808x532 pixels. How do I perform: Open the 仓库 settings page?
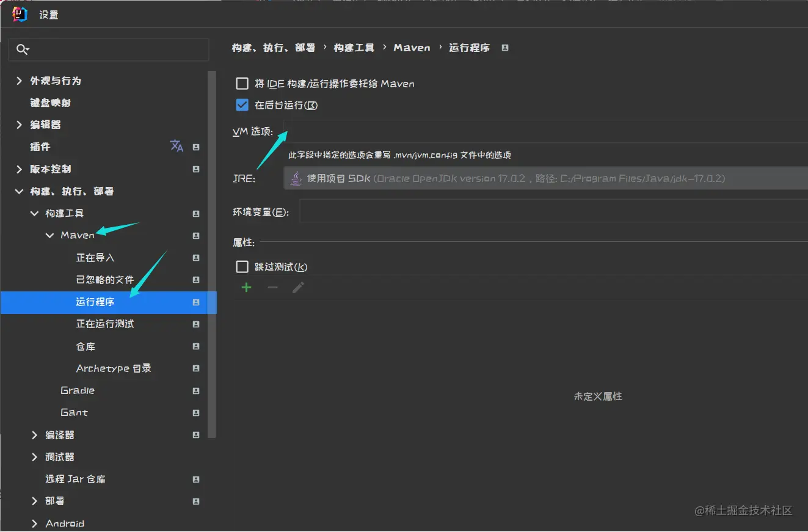point(86,346)
